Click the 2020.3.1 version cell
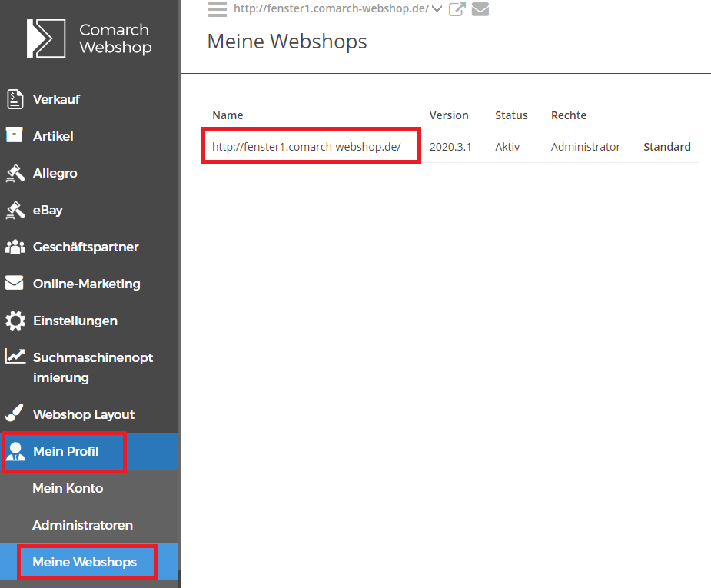The height and width of the screenshot is (588, 711). pos(450,147)
